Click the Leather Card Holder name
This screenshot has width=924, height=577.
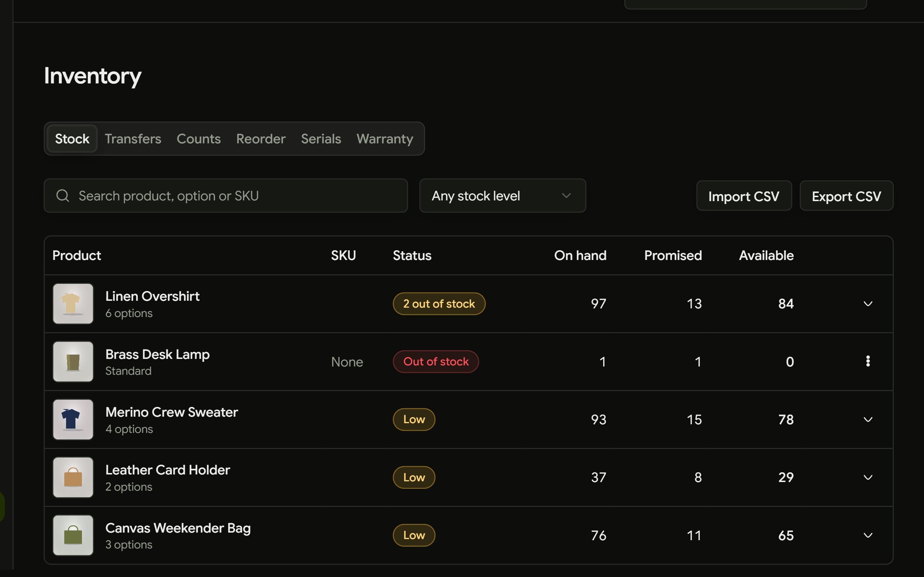[168, 470]
